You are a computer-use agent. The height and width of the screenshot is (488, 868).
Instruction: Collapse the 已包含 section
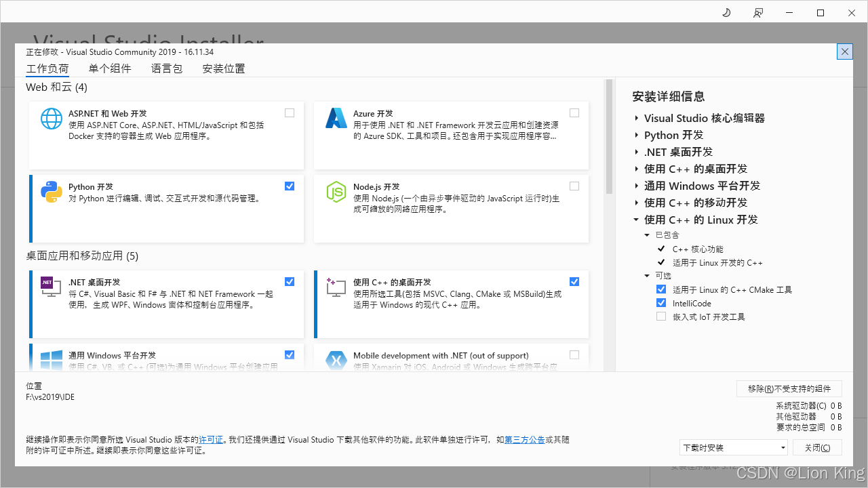pos(647,235)
